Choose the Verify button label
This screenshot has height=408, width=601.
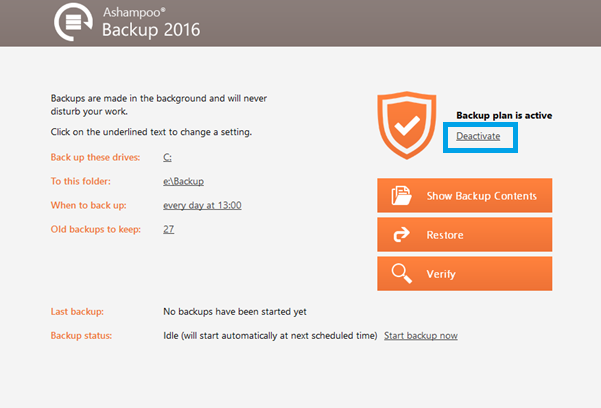[x=441, y=274]
